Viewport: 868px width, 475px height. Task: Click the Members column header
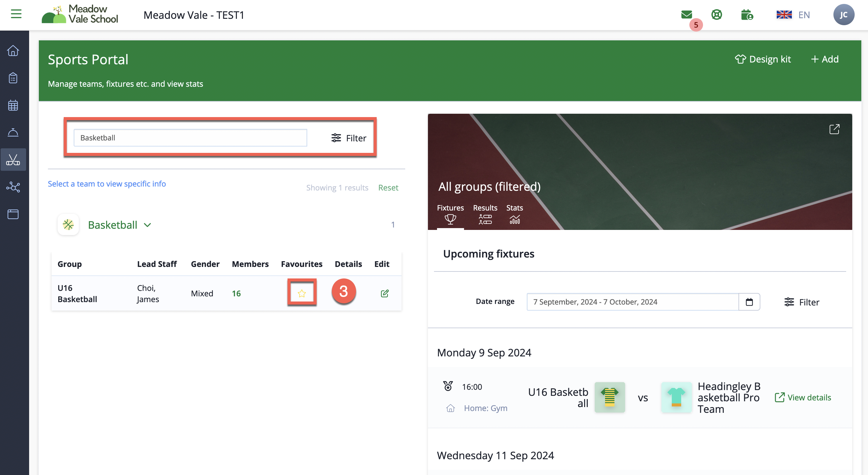coord(250,264)
